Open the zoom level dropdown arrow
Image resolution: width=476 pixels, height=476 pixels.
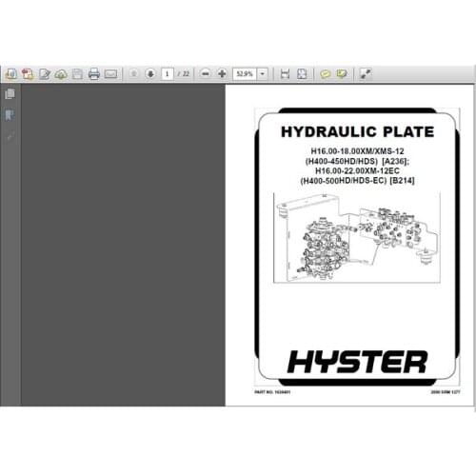pos(263,74)
